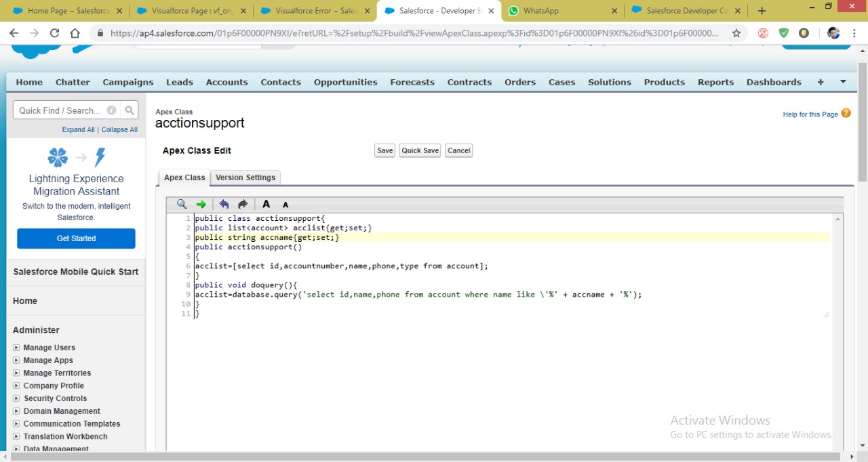The image size is (868, 462).
Task: Click the Quick Save button
Action: coord(420,150)
